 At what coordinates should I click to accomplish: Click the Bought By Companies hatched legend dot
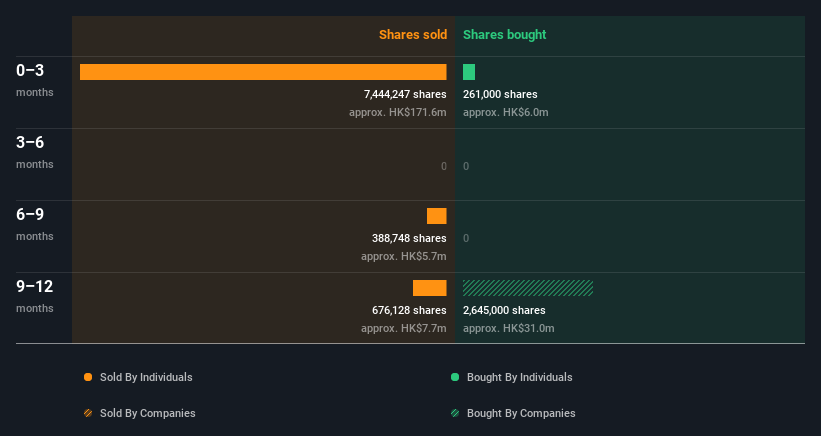tap(455, 413)
